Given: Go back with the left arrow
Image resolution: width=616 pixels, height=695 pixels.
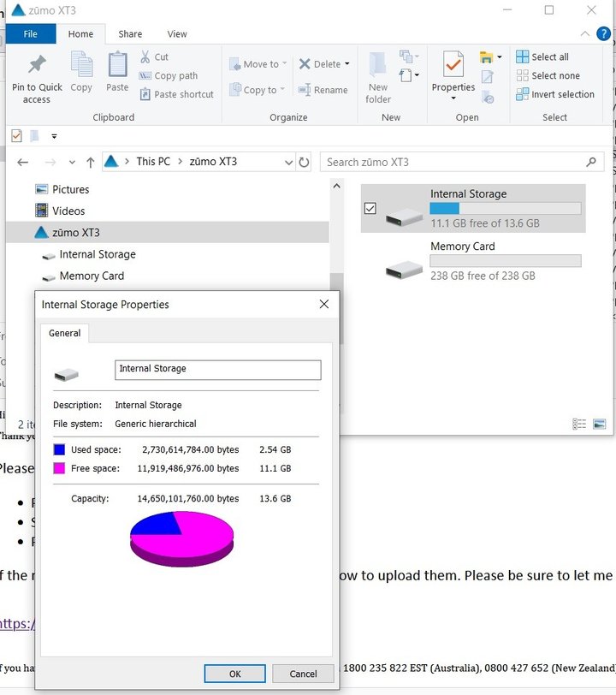Looking at the screenshot, I should (x=22, y=163).
